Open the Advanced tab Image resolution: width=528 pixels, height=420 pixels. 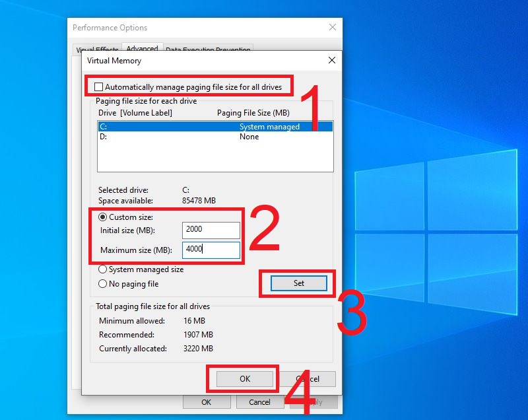coord(142,48)
